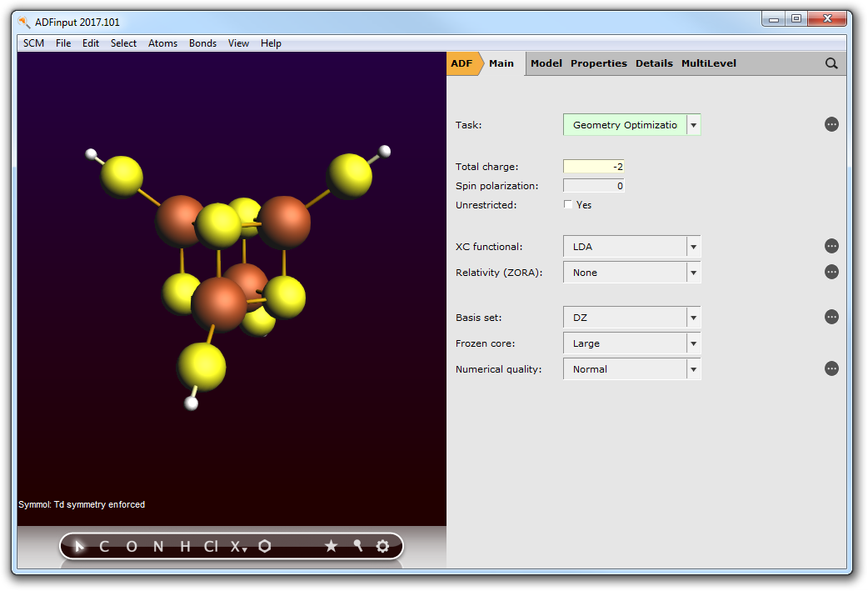This screenshot has height=591, width=868.
Task: Open Task details ellipsis button
Action: coord(831,125)
